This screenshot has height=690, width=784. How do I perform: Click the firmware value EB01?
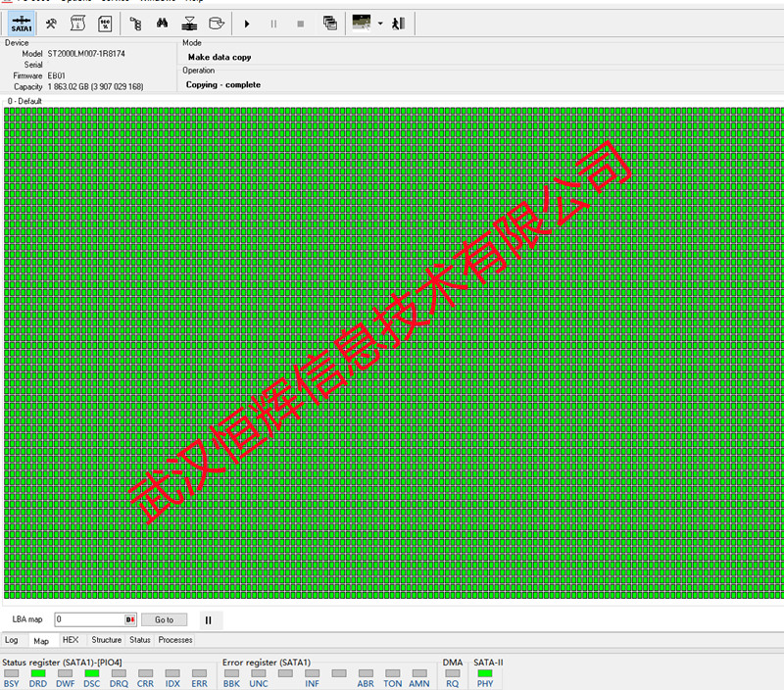56,75
